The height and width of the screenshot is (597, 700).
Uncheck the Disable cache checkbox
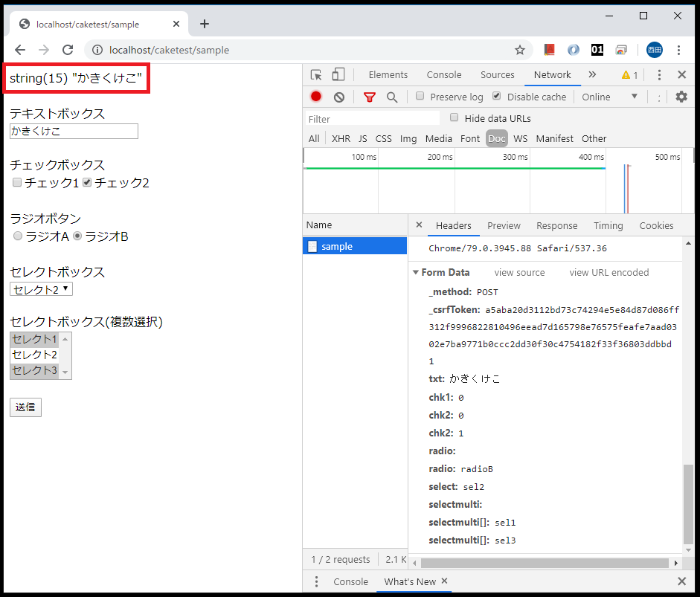pyautogui.click(x=497, y=97)
